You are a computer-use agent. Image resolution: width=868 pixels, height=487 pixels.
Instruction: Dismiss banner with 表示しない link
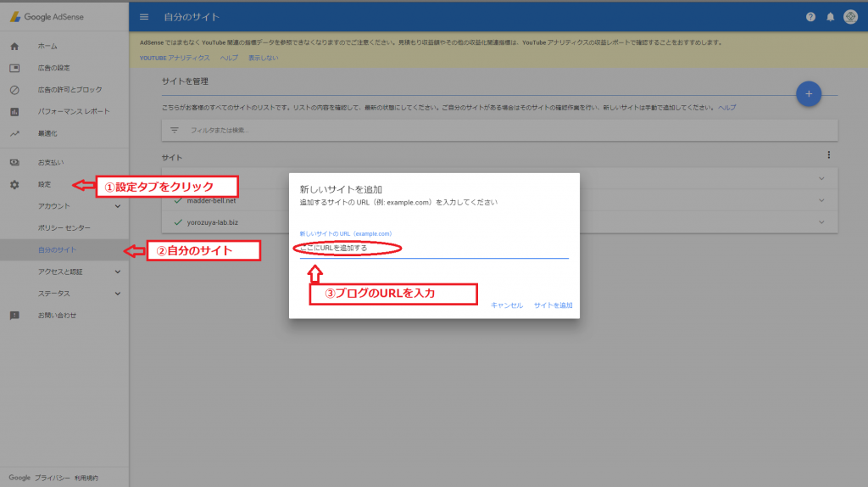[x=263, y=58]
